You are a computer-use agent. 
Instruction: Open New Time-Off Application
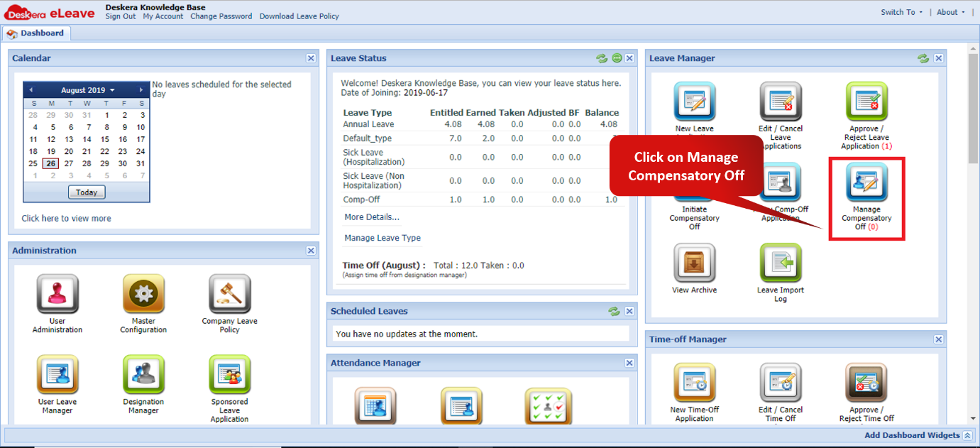694,382
